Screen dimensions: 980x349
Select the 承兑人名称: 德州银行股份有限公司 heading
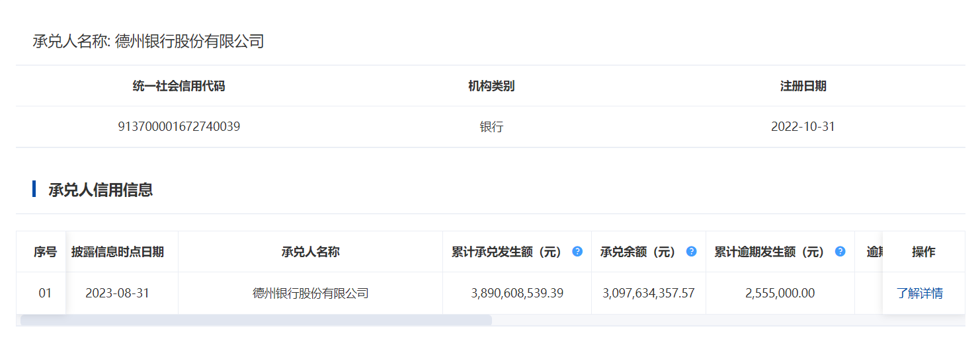coord(149,42)
